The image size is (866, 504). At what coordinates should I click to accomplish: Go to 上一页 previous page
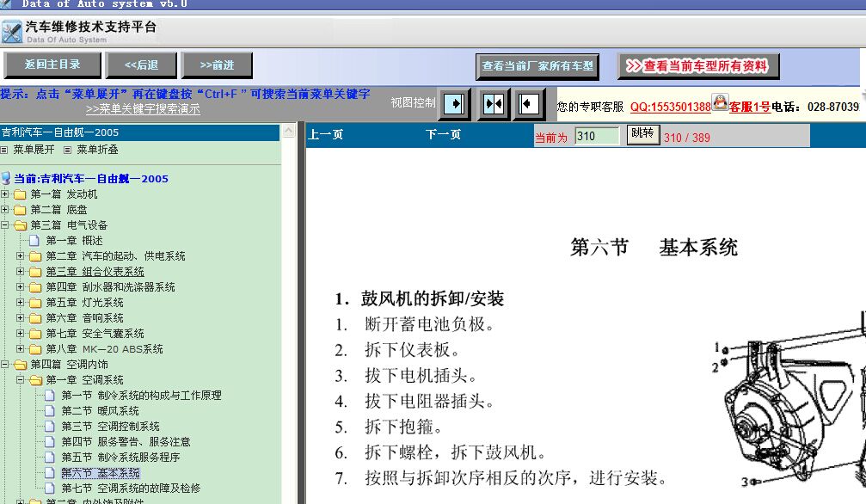pyautogui.click(x=326, y=134)
